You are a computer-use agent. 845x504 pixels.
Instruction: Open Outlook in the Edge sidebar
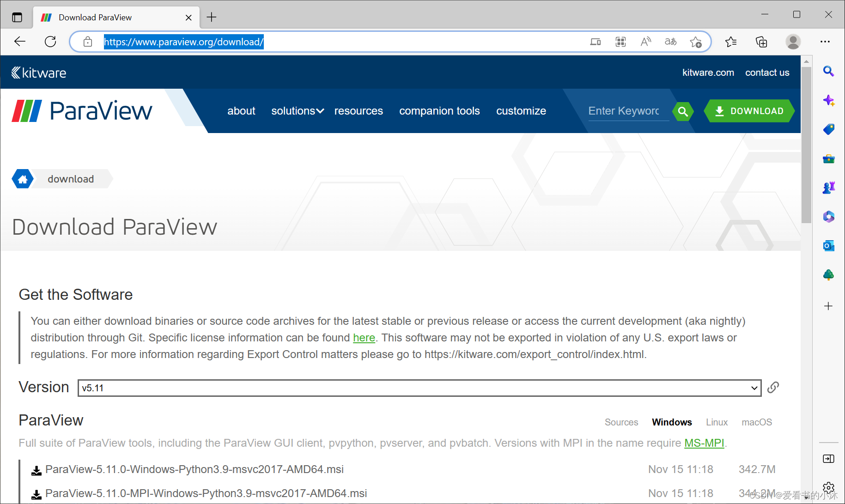(x=828, y=246)
